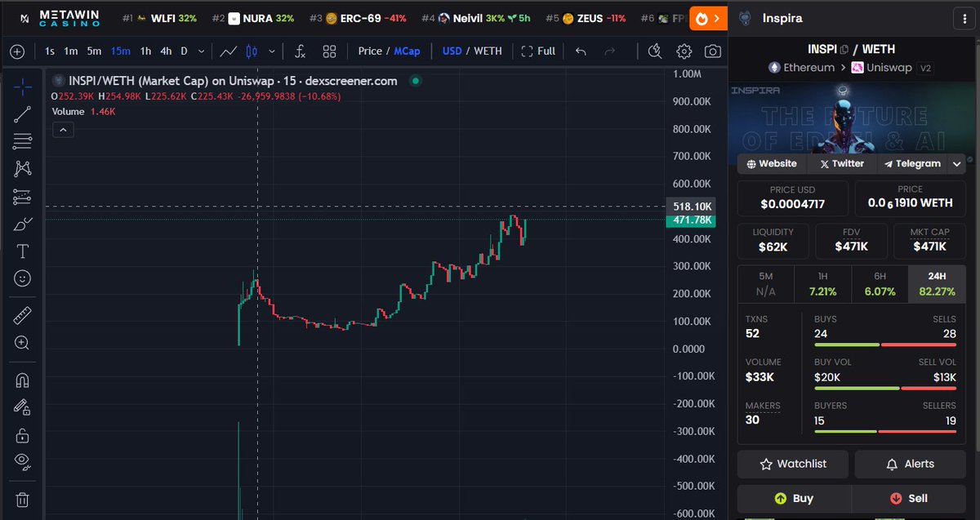
Task: Expand more social links chevron
Action: point(957,163)
